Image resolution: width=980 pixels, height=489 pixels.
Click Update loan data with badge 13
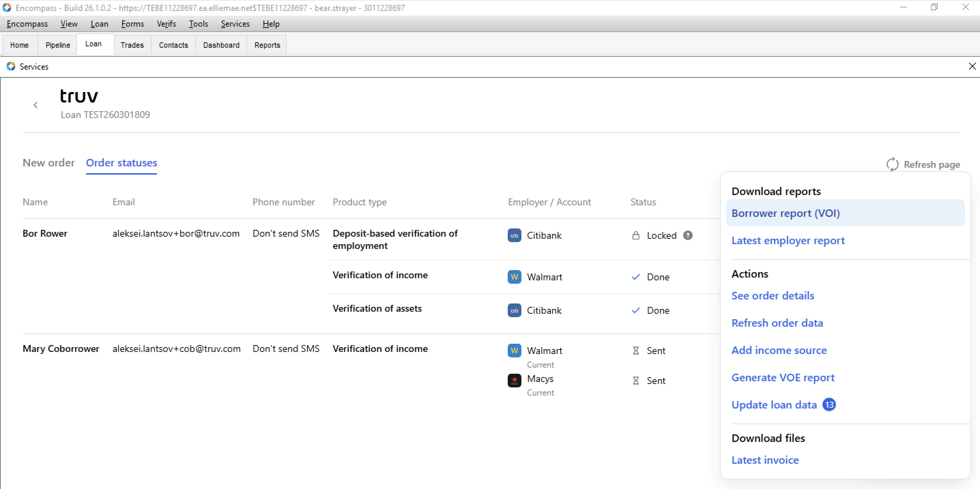tap(774, 404)
